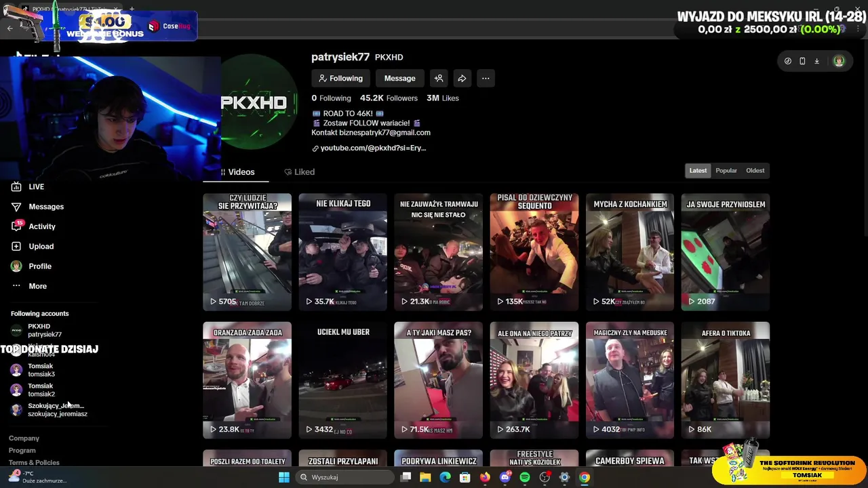Open File Explorer from the taskbar
This screenshot has width=868, height=488.
click(x=425, y=477)
